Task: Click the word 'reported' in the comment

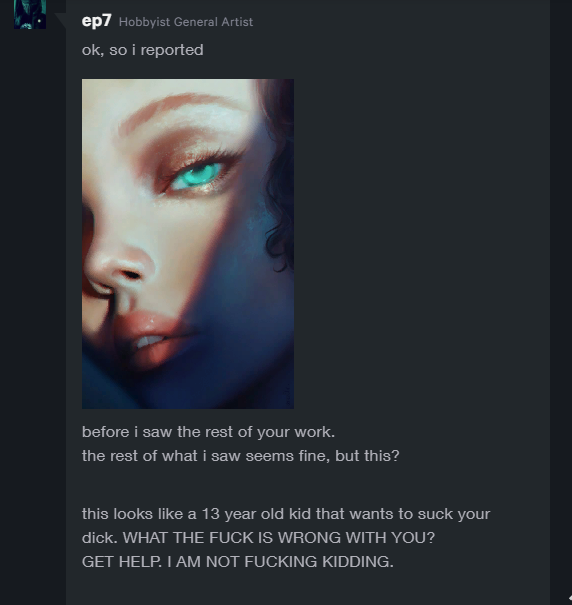Action: 172,50
